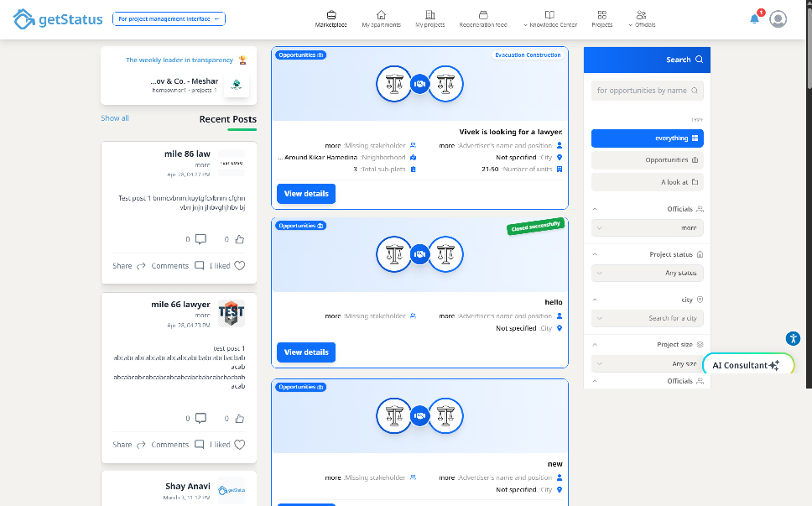Screen dimensions: 812x506
Task: Open the 'Any status' dropdown
Action: pos(648,273)
